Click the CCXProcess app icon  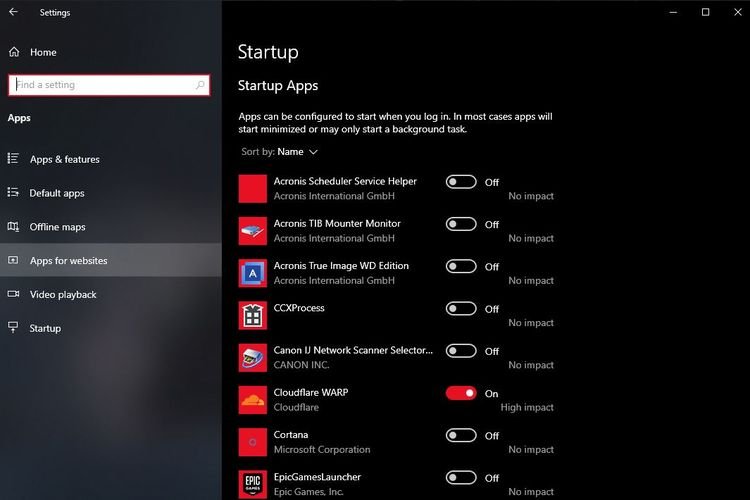click(x=253, y=315)
